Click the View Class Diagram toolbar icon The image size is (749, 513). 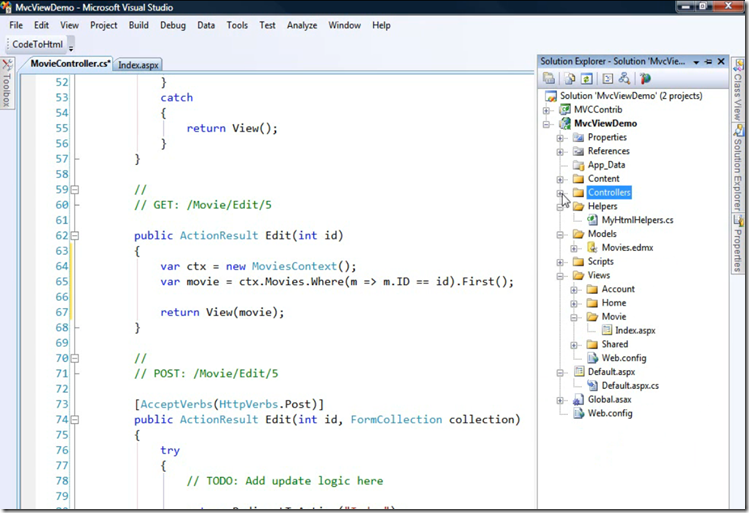624,78
